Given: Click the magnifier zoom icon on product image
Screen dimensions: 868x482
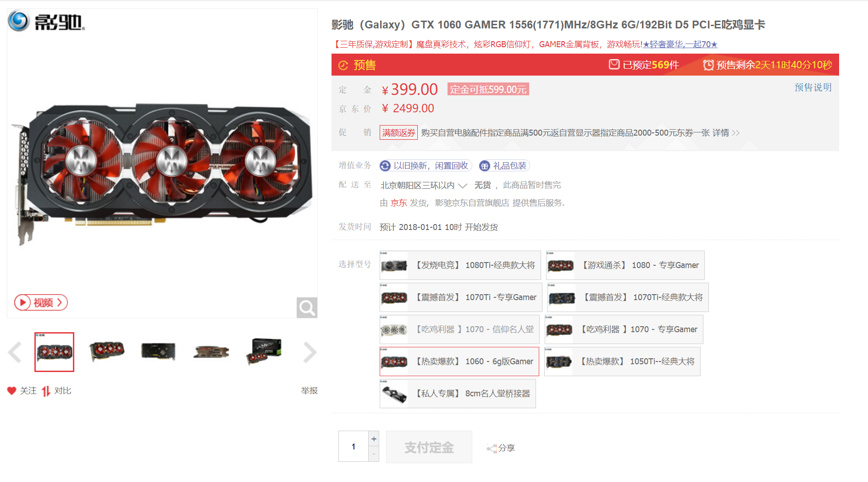Looking at the screenshot, I should click(x=307, y=307).
